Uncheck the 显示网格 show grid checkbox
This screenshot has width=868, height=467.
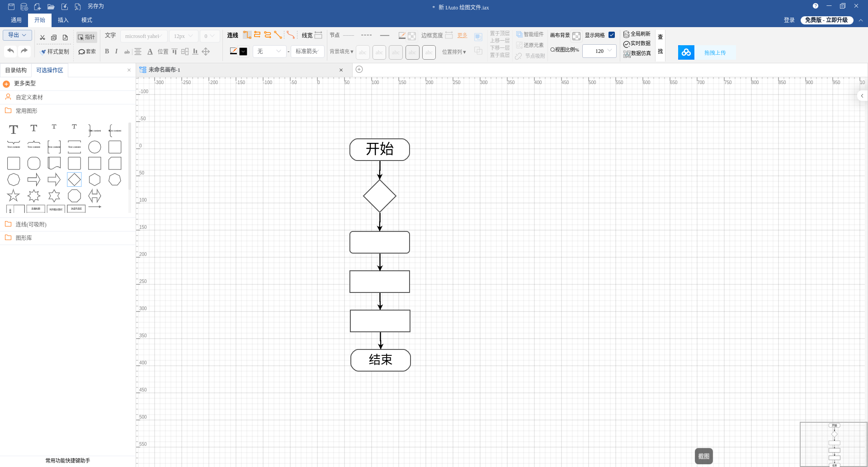pos(612,35)
